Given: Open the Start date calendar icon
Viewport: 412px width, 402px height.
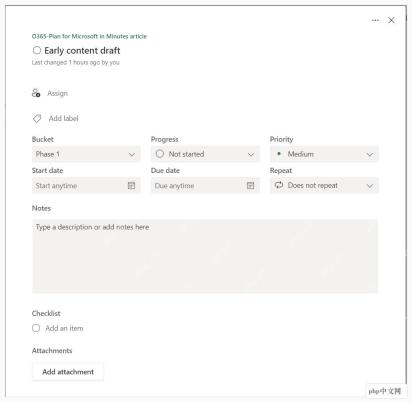Looking at the screenshot, I should coord(131,186).
